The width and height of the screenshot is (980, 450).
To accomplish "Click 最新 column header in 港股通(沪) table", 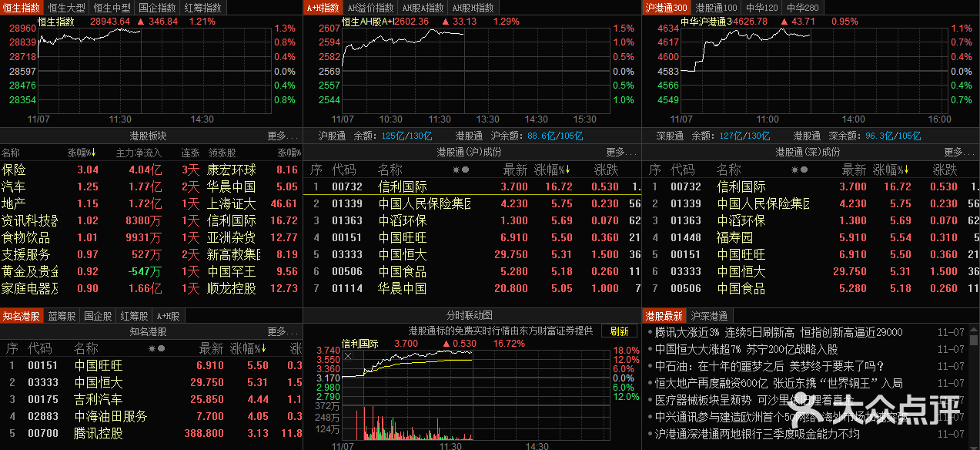I will point(515,170).
